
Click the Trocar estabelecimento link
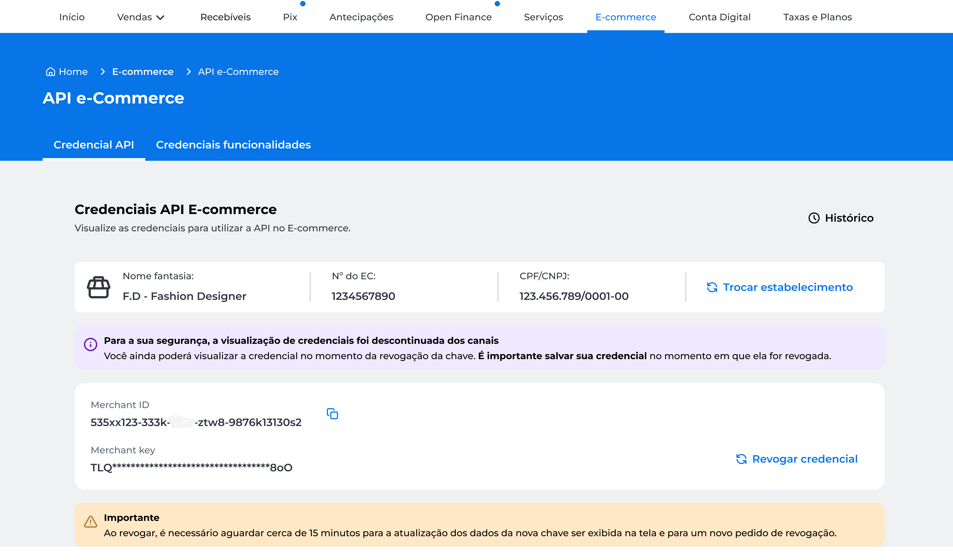tap(779, 287)
